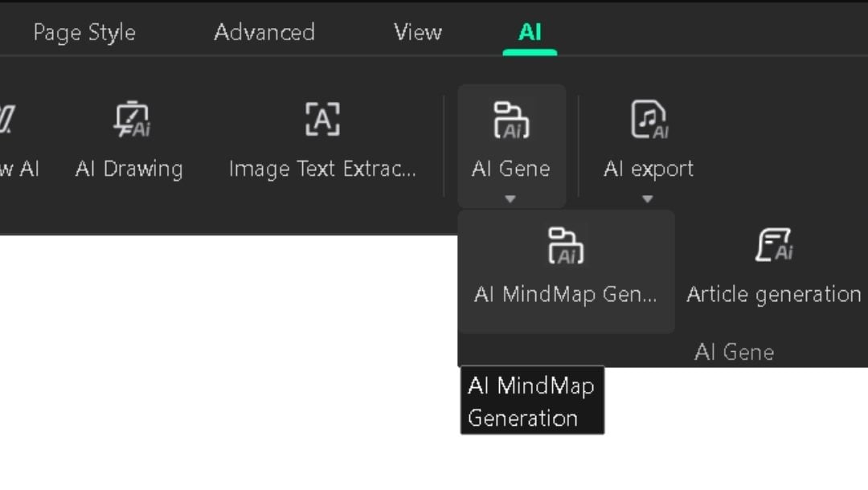
Task: Switch to the View tab
Action: coord(417,32)
